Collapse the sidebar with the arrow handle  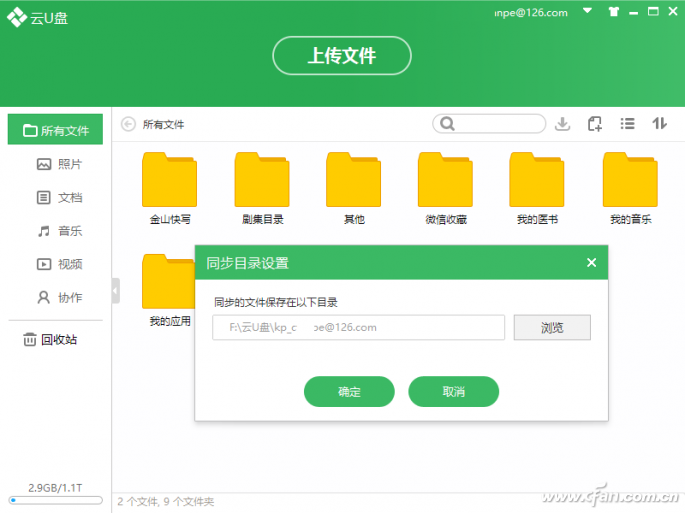[116, 291]
